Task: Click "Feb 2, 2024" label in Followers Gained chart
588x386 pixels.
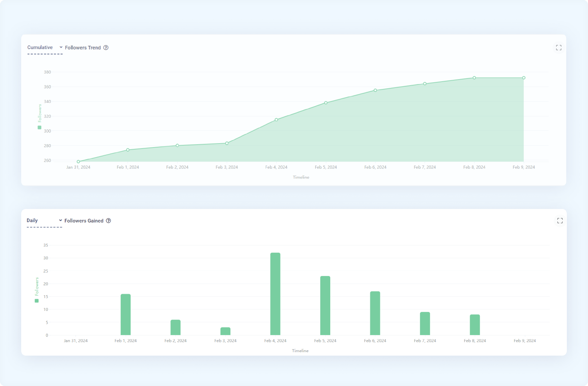Action: pyautogui.click(x=175, y=341)
